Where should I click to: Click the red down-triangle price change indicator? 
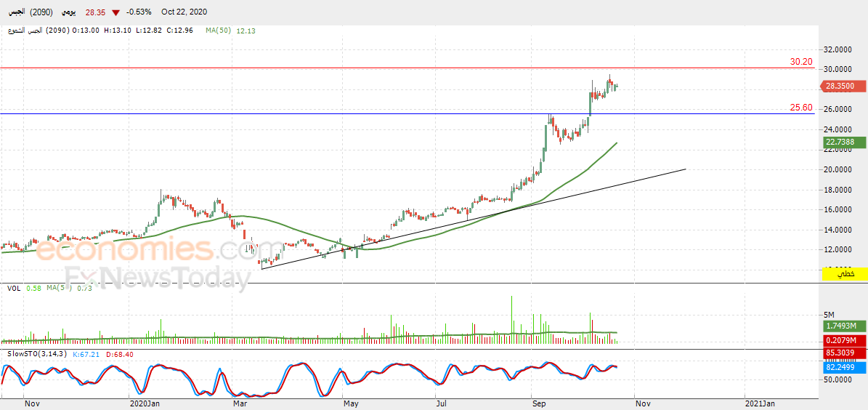click(115, 13)
